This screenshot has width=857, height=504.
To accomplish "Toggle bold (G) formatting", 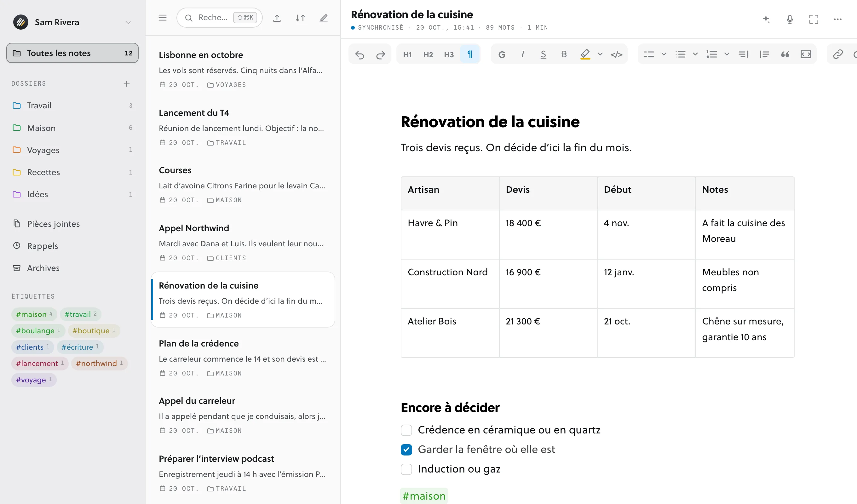I will [x=502, y=54].
